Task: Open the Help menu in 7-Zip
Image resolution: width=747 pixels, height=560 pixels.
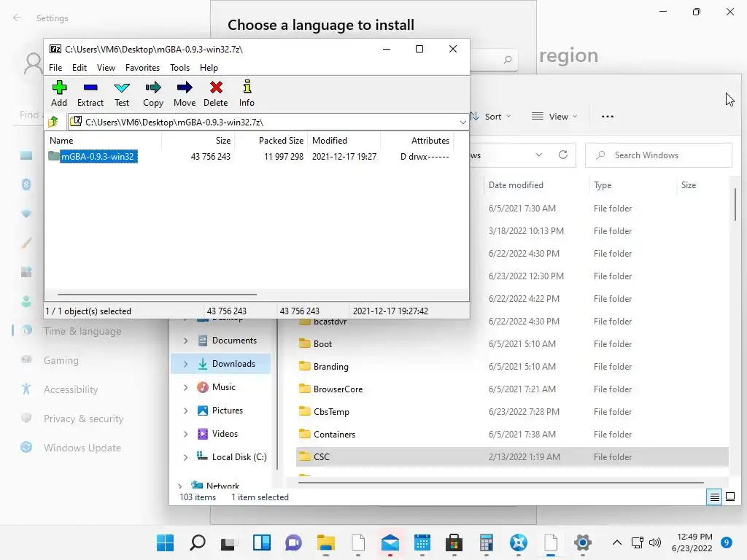Action: click(209, 68)
